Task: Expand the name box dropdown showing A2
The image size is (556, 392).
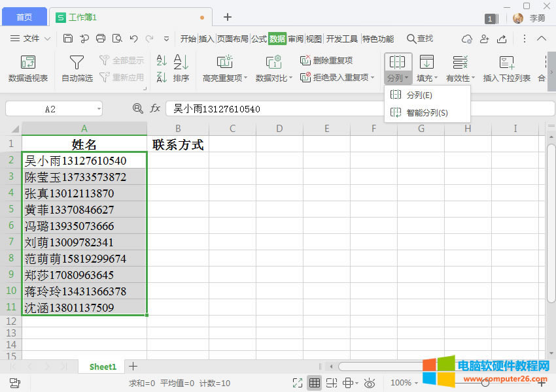Action: click(99, 109)
